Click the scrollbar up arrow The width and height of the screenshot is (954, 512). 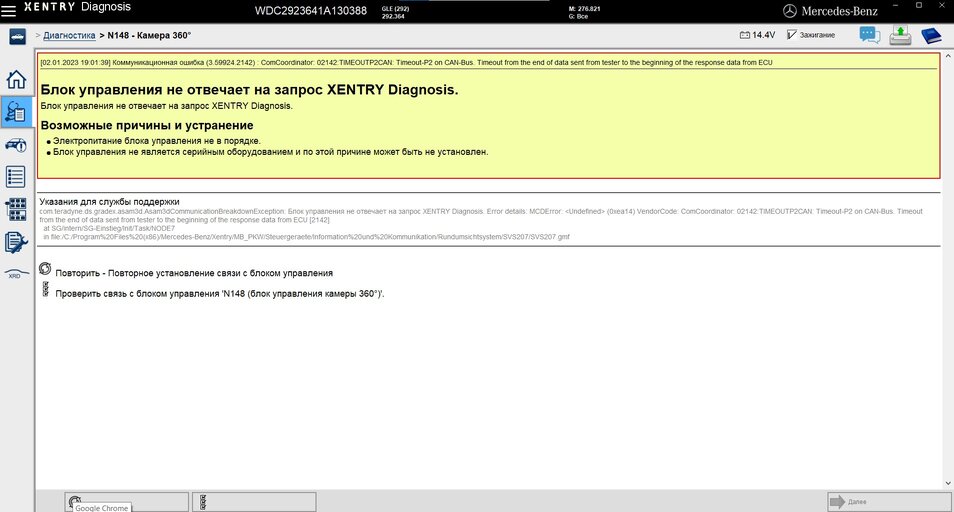(x=947, y=56)
